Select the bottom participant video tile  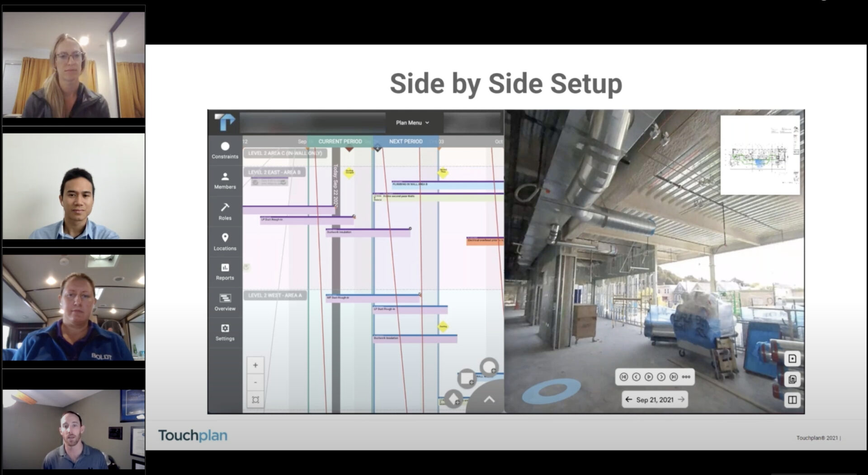pyautogui.click(x=74, y=429)
